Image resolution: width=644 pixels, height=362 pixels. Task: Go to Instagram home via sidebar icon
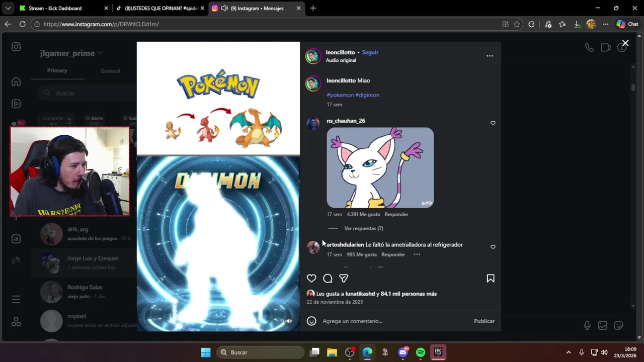click(x=16, y=81)
